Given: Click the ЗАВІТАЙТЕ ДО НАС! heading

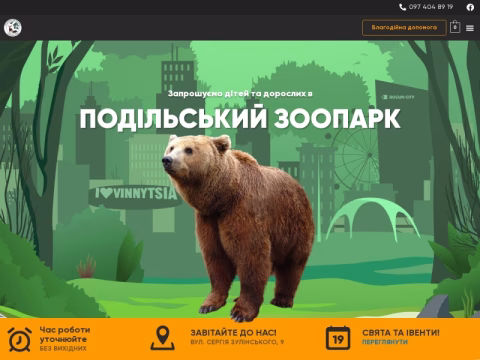Looking at the screenshot, I should click(x=233, y=333).
